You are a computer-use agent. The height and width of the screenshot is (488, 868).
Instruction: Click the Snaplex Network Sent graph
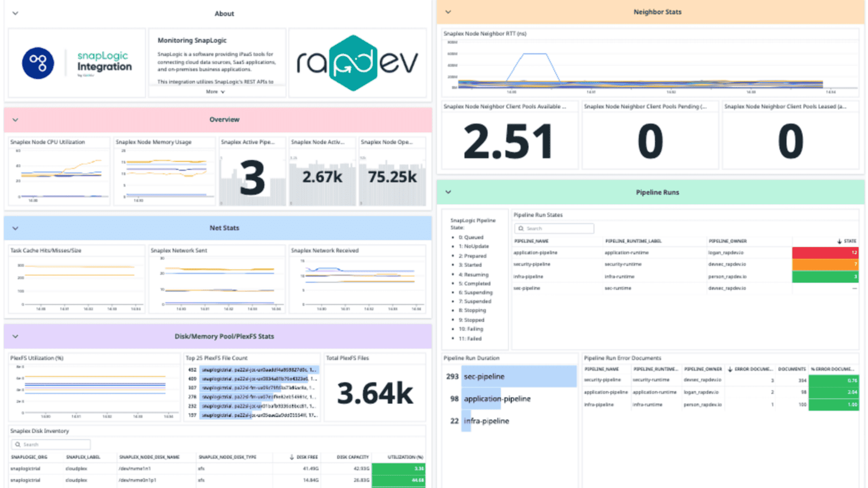point(217,284)
